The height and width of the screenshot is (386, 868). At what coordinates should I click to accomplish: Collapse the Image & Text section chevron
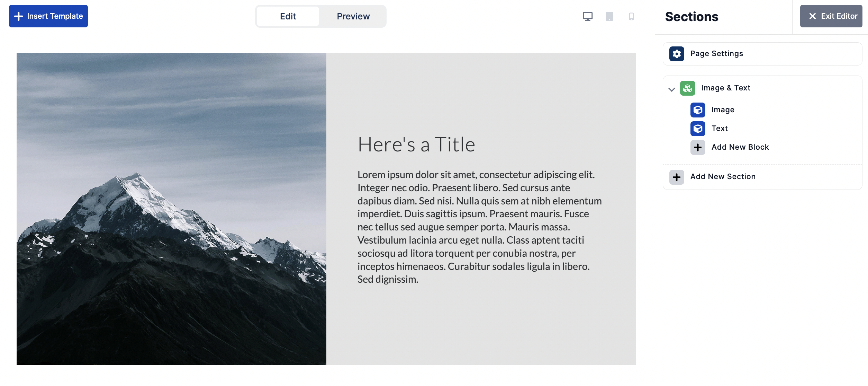(672, 89)
